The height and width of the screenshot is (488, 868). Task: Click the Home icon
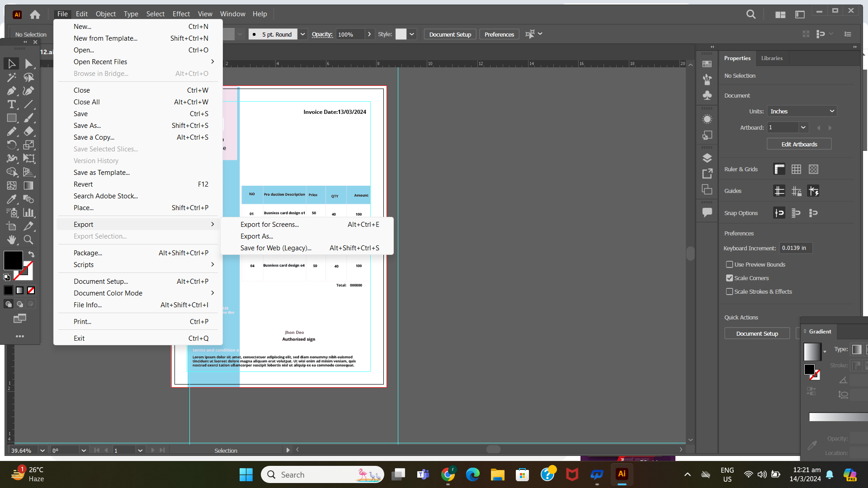(35, 14)
